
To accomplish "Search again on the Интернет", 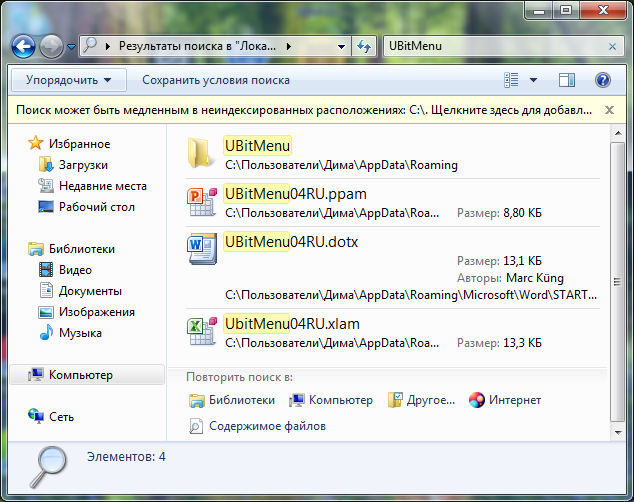I will tap(505, 400).
